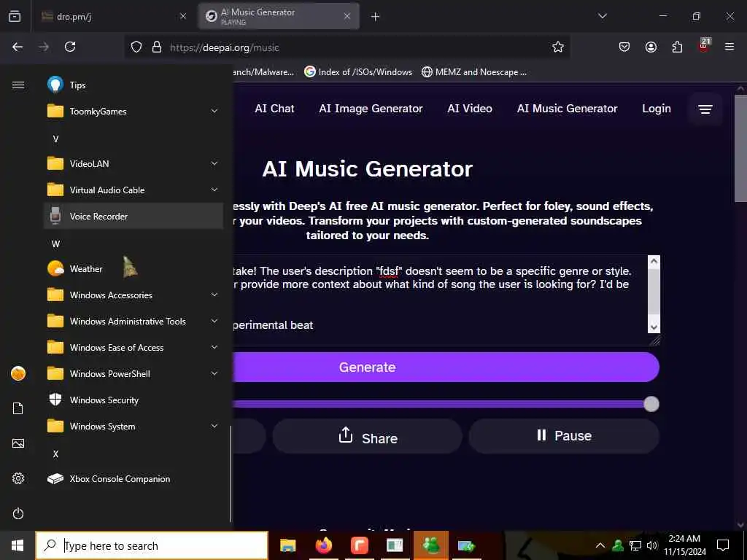Switch to the dro.pm/j tab
This screenshot has width=747, height=560.
[115, 16]
